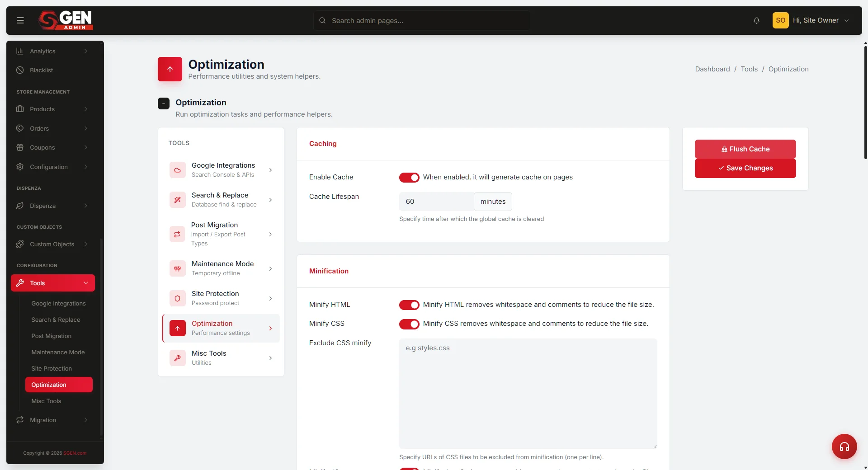Open the Maintenance Mode tool row chevron

click(x=270, y=268)
